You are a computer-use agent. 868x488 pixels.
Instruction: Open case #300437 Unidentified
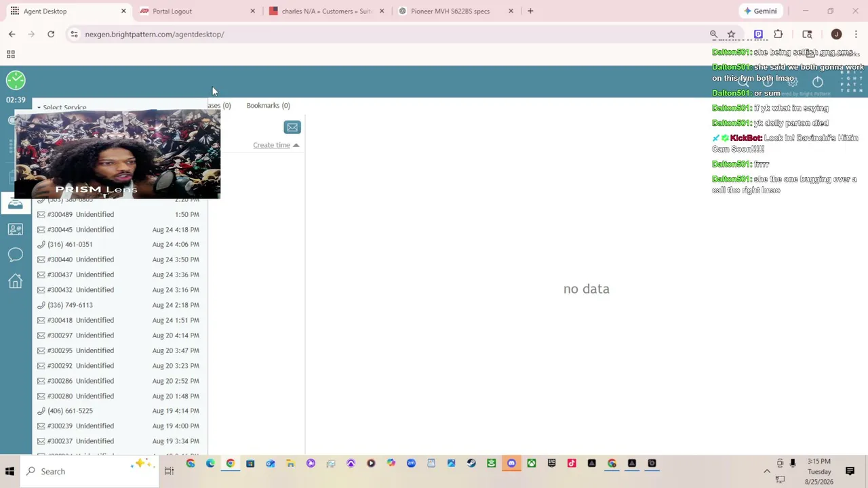click(119, 274)
